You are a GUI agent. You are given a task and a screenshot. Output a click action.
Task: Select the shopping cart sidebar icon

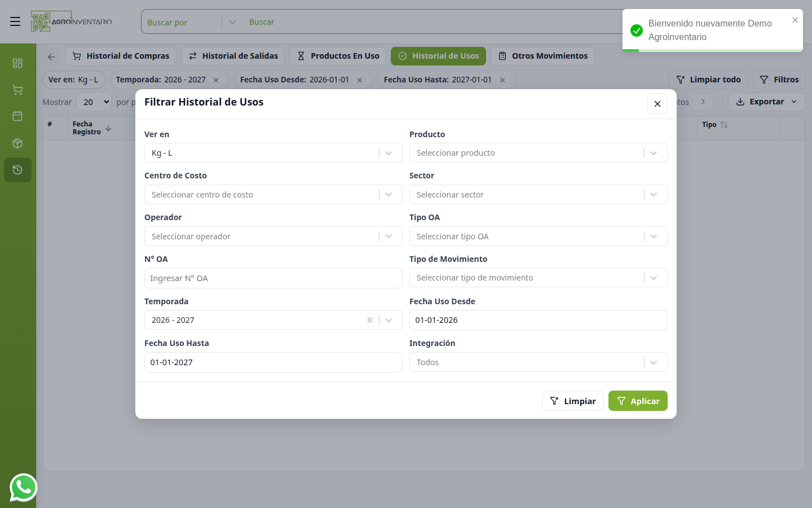[17, 90]
